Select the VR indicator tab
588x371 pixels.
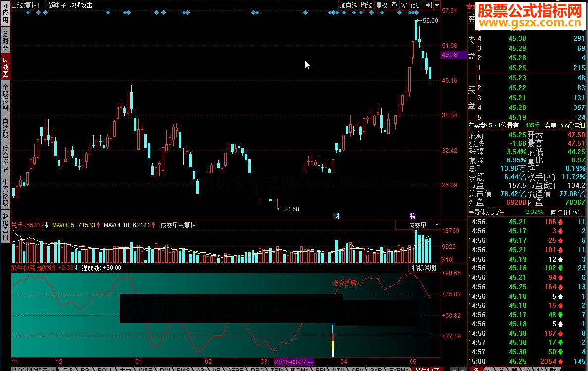coord(216,369)
